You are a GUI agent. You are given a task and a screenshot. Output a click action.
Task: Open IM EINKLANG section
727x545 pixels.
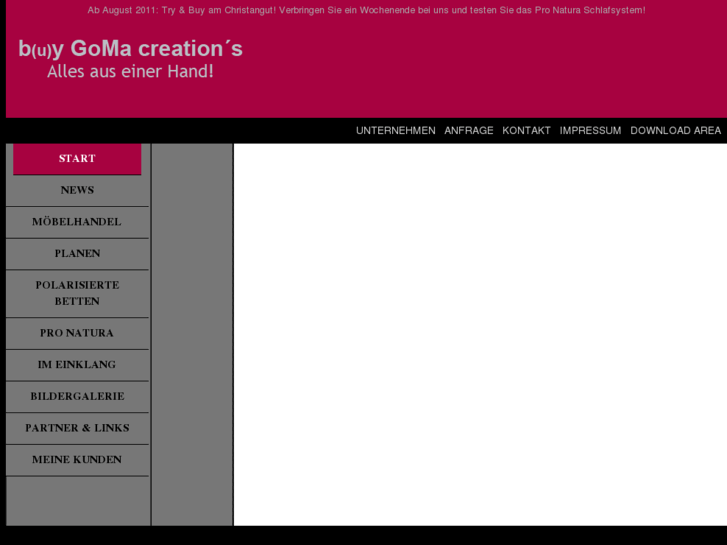tap(77, 365)
